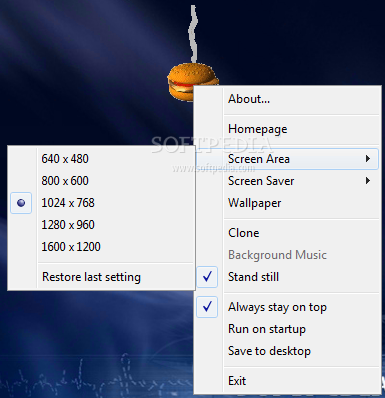Image resolution: width=385 pixels, height=398 pixels.
Task: Set screen area to 640 x 480
Action: (101, 159)
